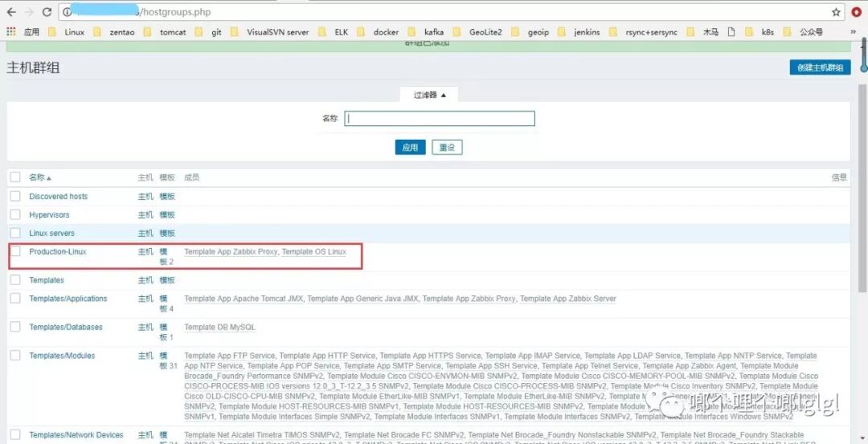The width and height of the screenshot is (868, 444).
Task: Check the Production-Linux row checkbox
Action: coord(15,251)
